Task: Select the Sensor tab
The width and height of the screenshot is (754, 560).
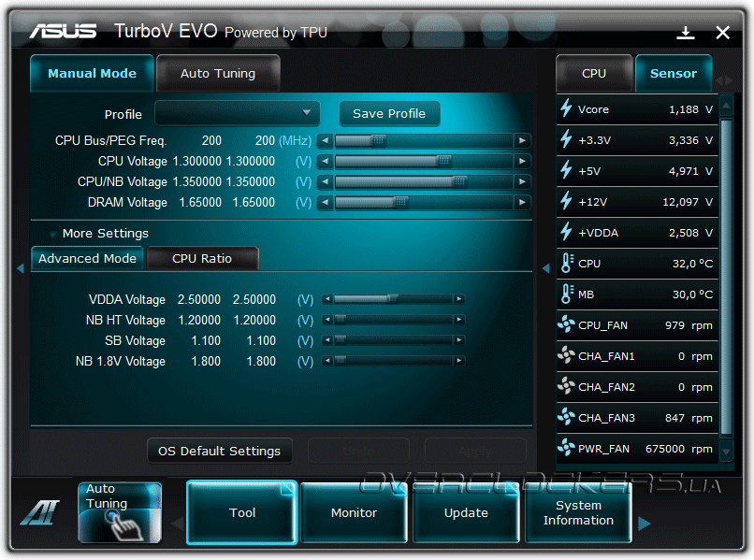Action: (674, 74)
